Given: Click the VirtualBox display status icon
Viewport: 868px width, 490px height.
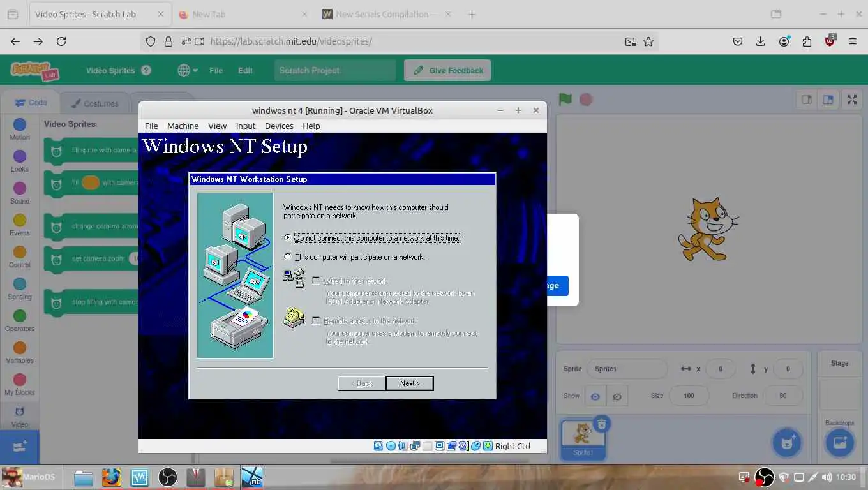Looking at the screenshot, I should [439, 446].
